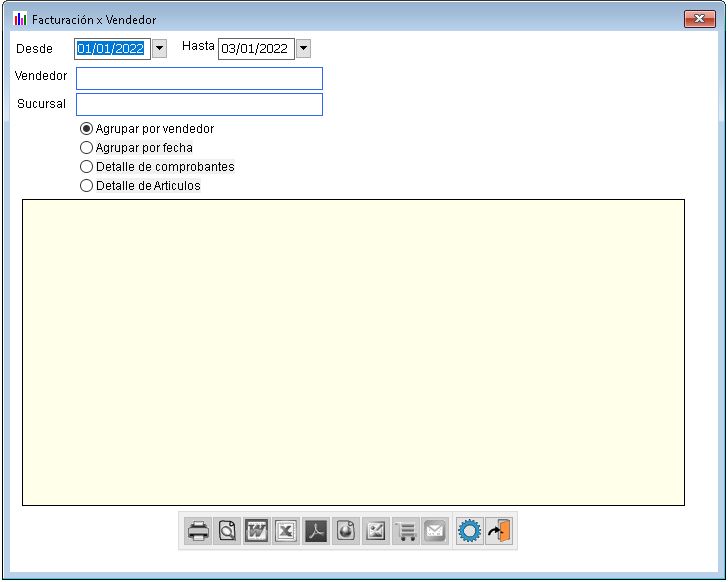Export report using the Word icon

pyautogui.click(x=256, y=531)
